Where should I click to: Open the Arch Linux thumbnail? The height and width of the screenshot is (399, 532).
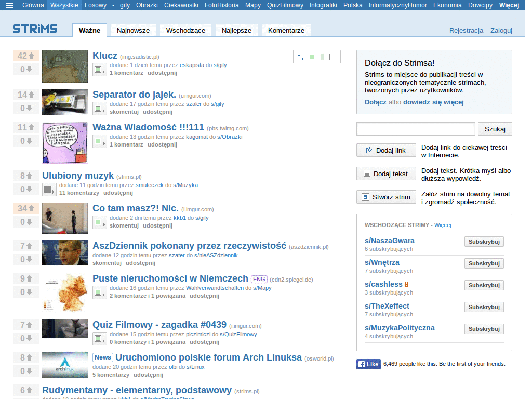click(65, 365)
